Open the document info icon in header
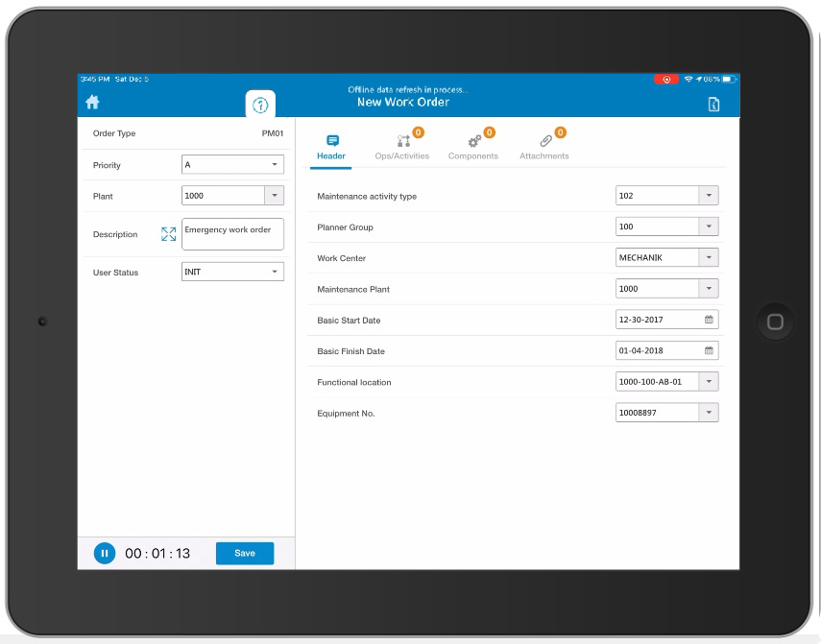Screen dimensions: 821x644 point(713,105)
